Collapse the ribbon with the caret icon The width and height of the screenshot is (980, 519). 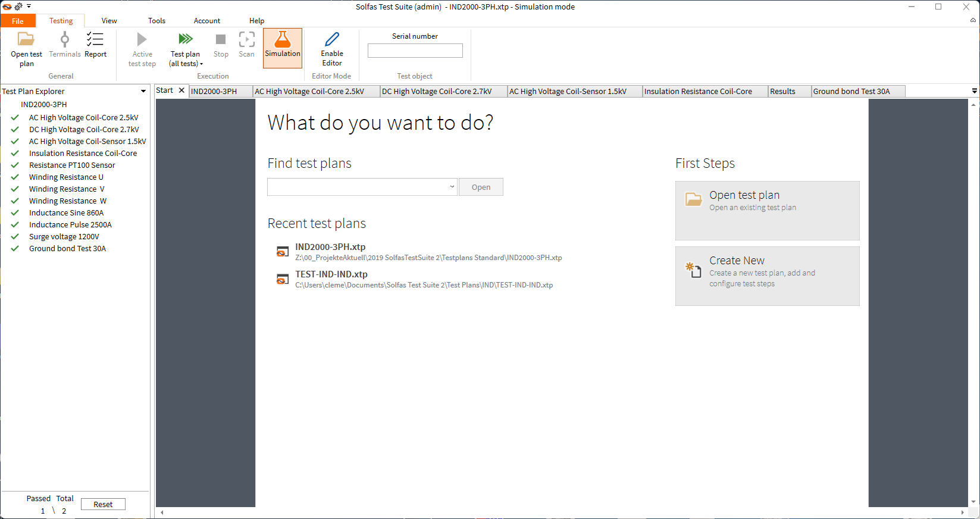(973, 20)
